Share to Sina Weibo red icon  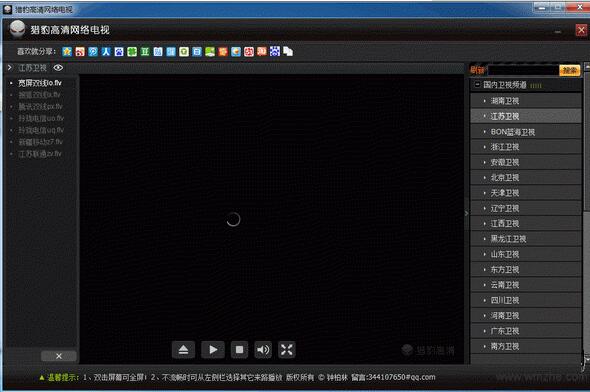[x=80, y=52]
